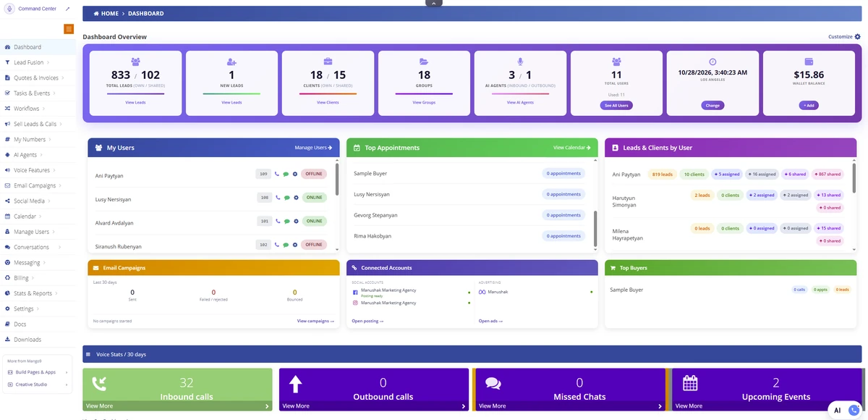Image resolution: width=868 pixels, height=420 pixels.
Task: Expand the Sell Leads & Calls menu
Action: click(x=38, y=124)
